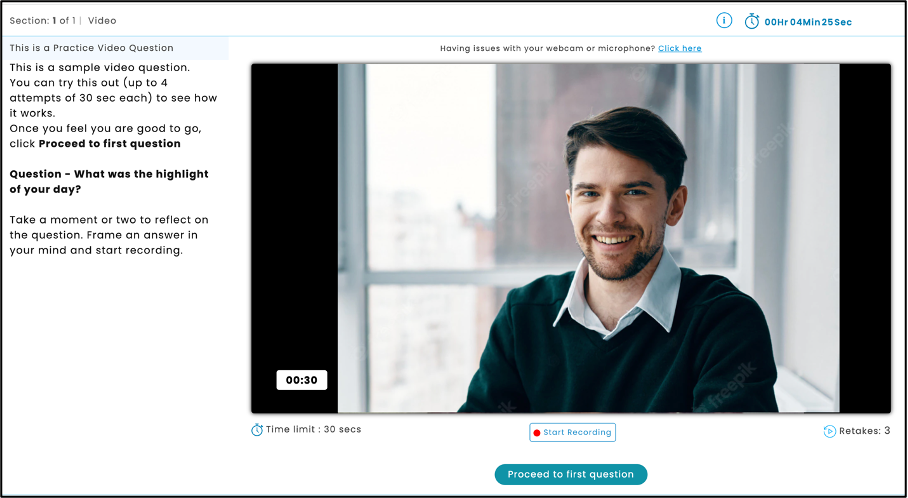Screen dimensions: 908x498
Task: Click the highlight of your day question
Action: click(x=109, y=181)
